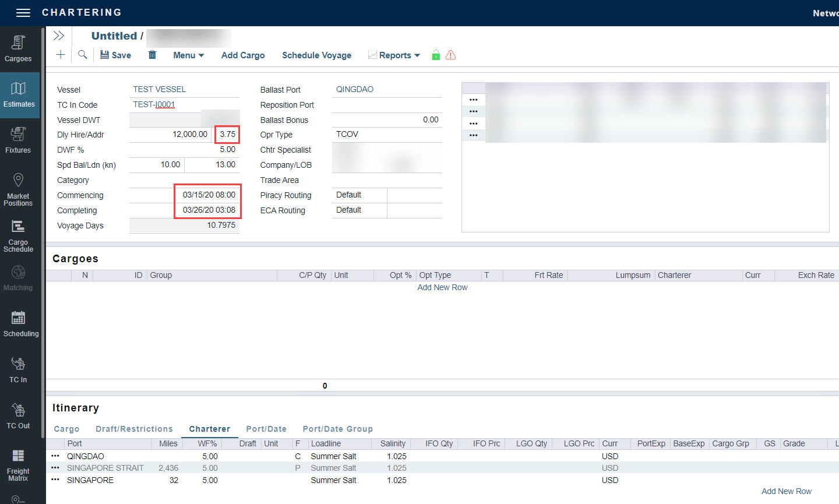Image resolution: width=839 pixels, height=504 pixels.
Task: Click the trash delete icon
Action: [x=152, y=55]
